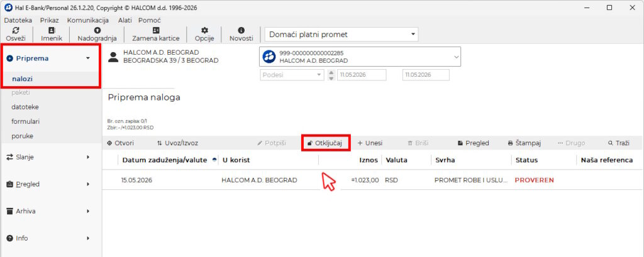644x257 pixels.
Task: Open the Komunikacija menu
Action: click(88, 20)
